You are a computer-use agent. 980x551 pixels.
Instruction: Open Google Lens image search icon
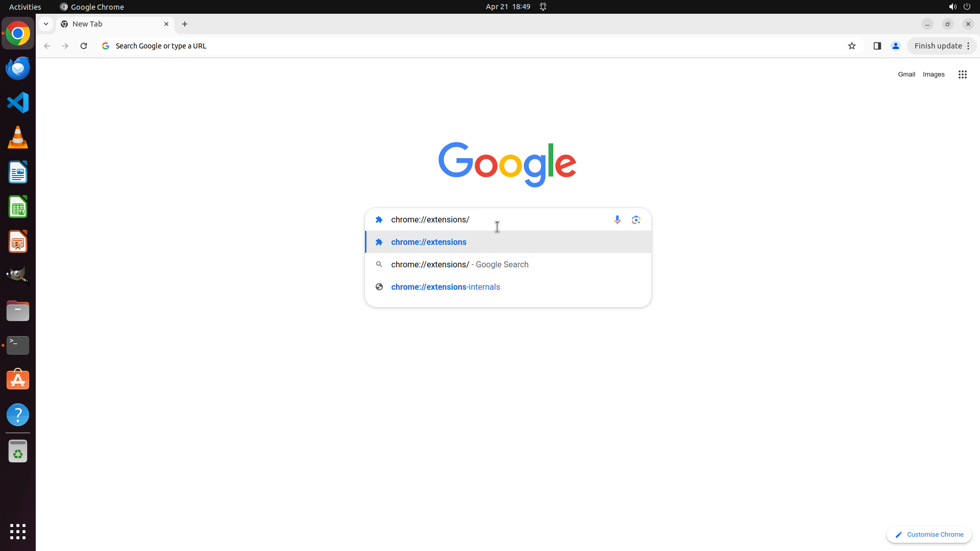click(x=636, y=219)
